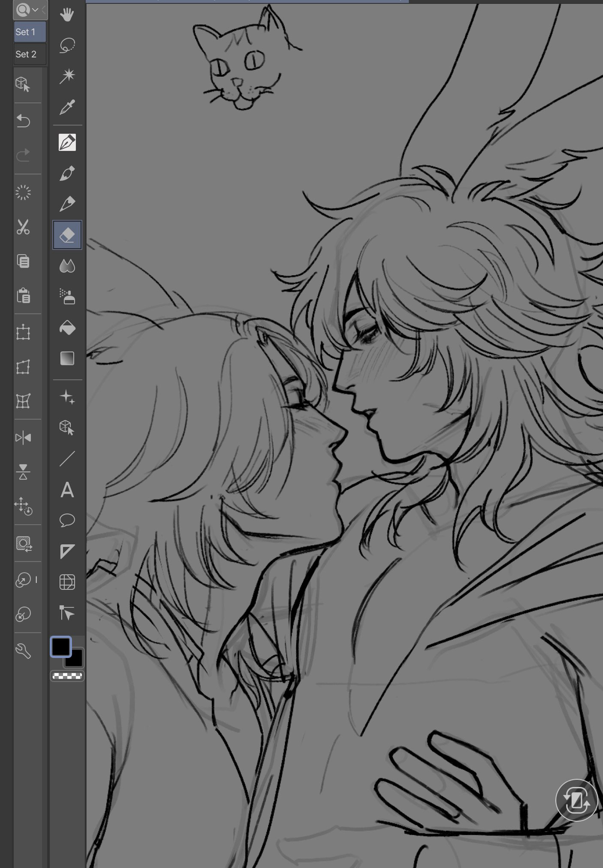Image resolution: width=603 pixels, height=868 pixels.
Task: Activate the Eraser tool
Action: pos(67,235)
